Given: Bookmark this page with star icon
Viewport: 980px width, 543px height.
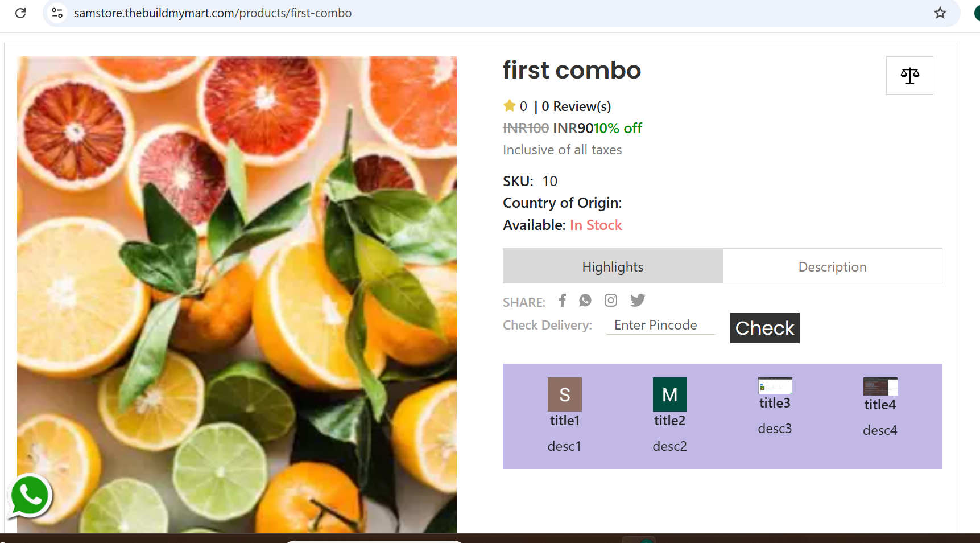Looking at the screenshot, I should point(940,13).
